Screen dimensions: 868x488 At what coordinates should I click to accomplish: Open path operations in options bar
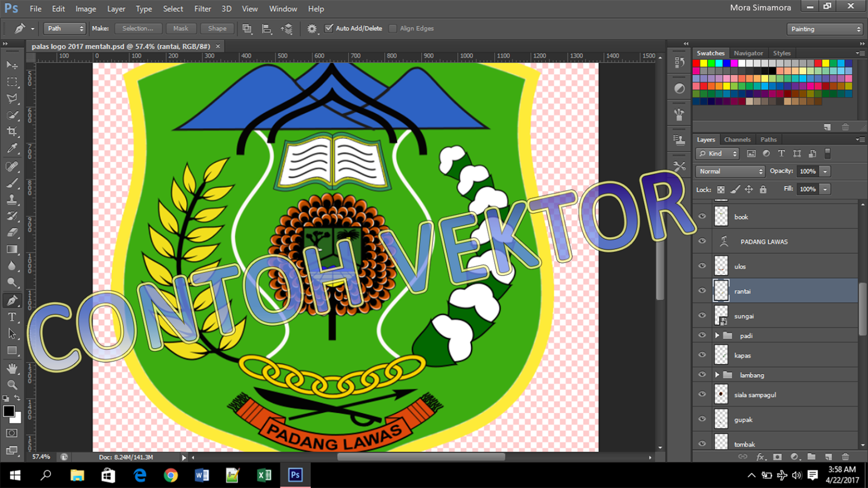pos(247,29)
